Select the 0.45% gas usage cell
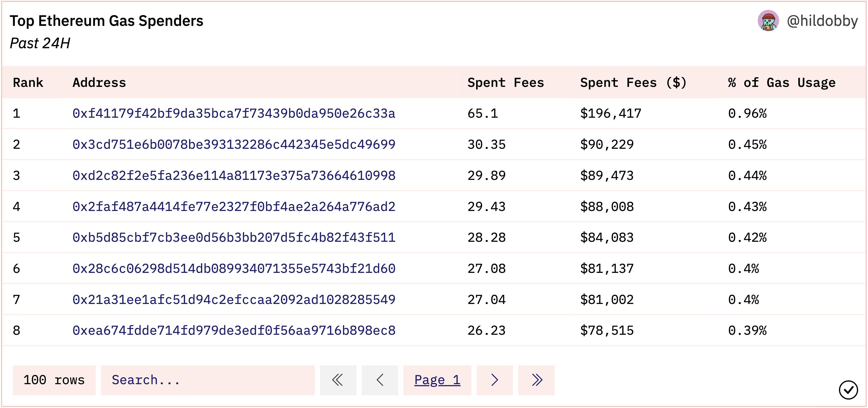868x408 pixels. click(747, 144)
